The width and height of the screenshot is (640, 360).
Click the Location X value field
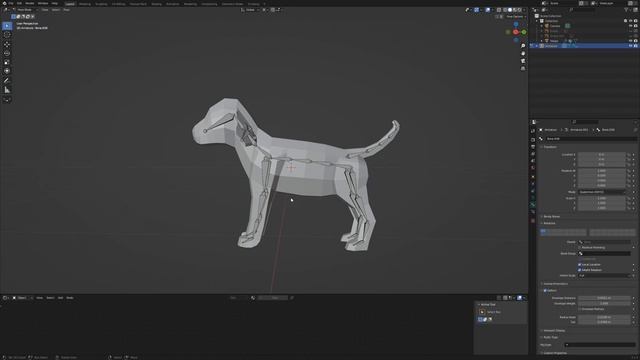click(602, 155)
